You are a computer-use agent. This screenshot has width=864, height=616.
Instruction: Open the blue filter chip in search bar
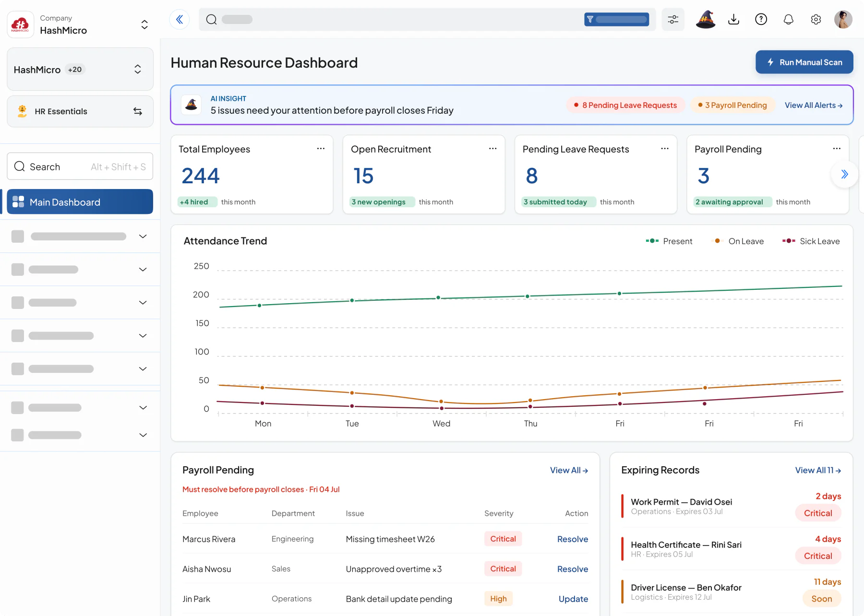616,19
